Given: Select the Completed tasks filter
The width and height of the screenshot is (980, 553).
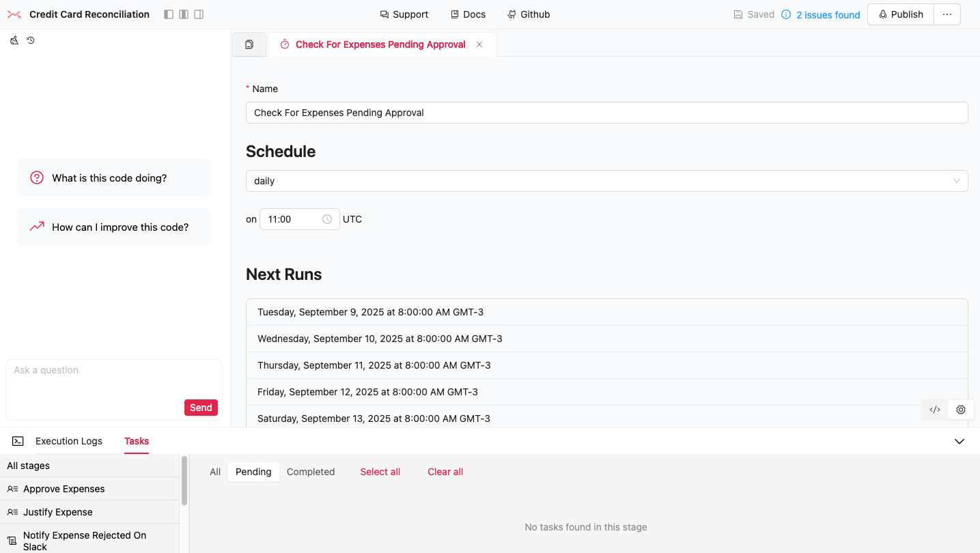Looking at the screenshot, I should point(311,472).
